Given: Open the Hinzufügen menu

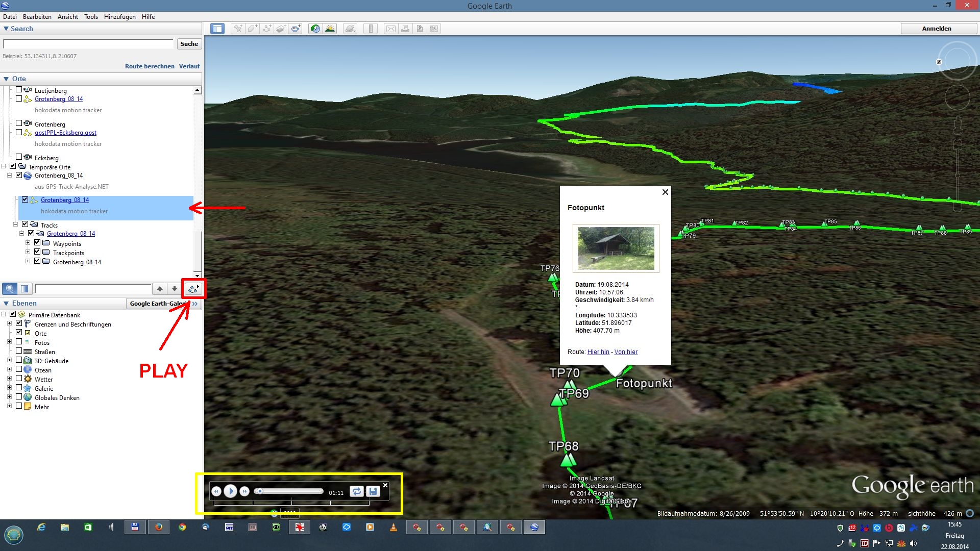Looking at the screenshot, I should click(x=119, y=17).
